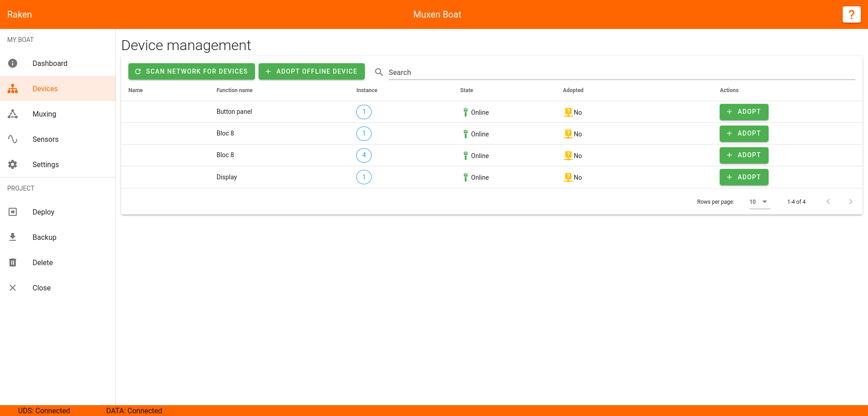The image size is (868, 416).
Task: Click the DATA: Connected status text
Action: (134, 411)
